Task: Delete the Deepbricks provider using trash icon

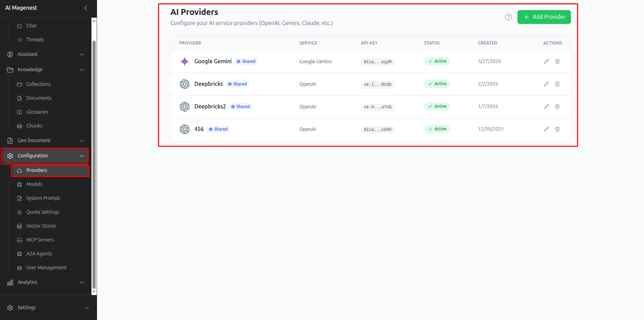Action: (x=557, y=84)
